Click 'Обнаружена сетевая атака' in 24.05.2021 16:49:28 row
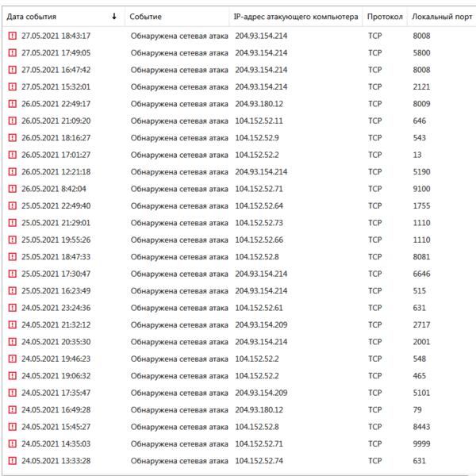 click(x=179, y=410)
